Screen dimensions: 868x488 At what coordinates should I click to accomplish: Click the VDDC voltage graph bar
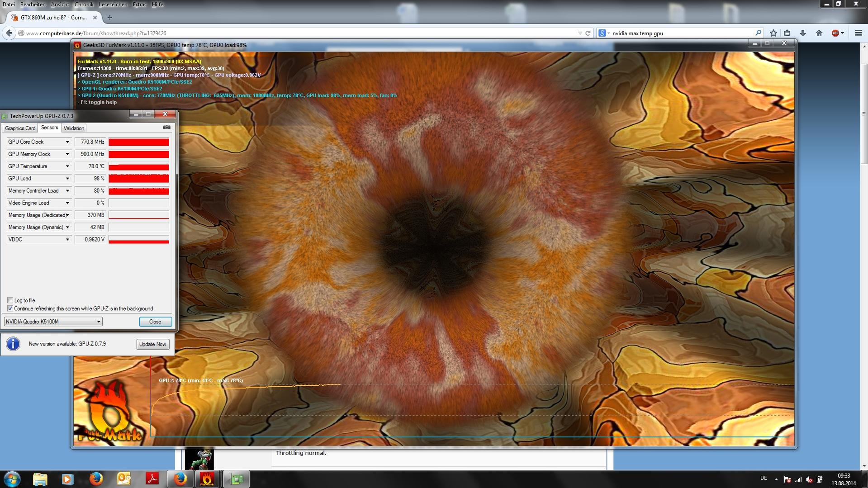(x=139, y=240)
